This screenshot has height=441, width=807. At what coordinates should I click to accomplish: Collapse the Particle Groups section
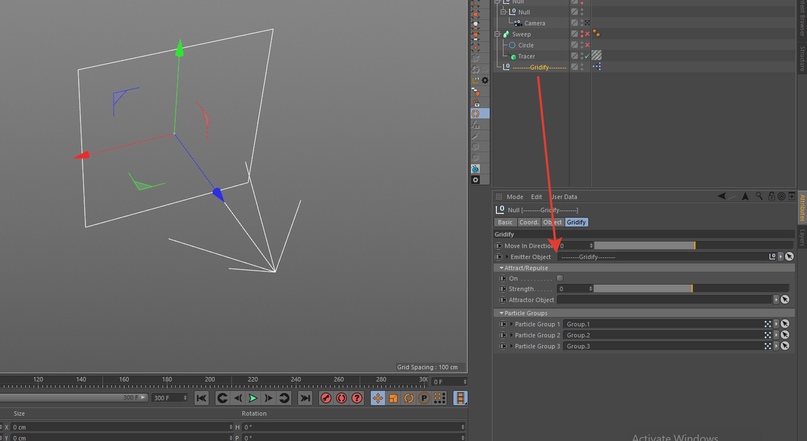[501, 313]
